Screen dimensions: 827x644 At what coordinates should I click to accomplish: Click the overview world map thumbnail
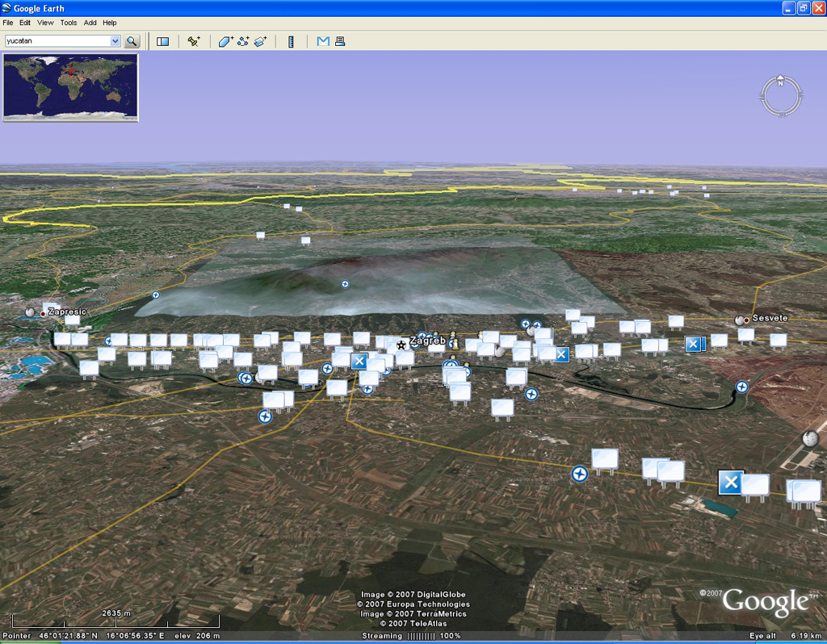(70, 86)
